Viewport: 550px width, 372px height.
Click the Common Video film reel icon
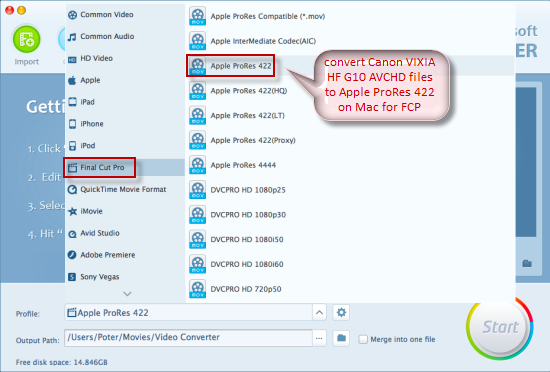click(x=72, y=15)
